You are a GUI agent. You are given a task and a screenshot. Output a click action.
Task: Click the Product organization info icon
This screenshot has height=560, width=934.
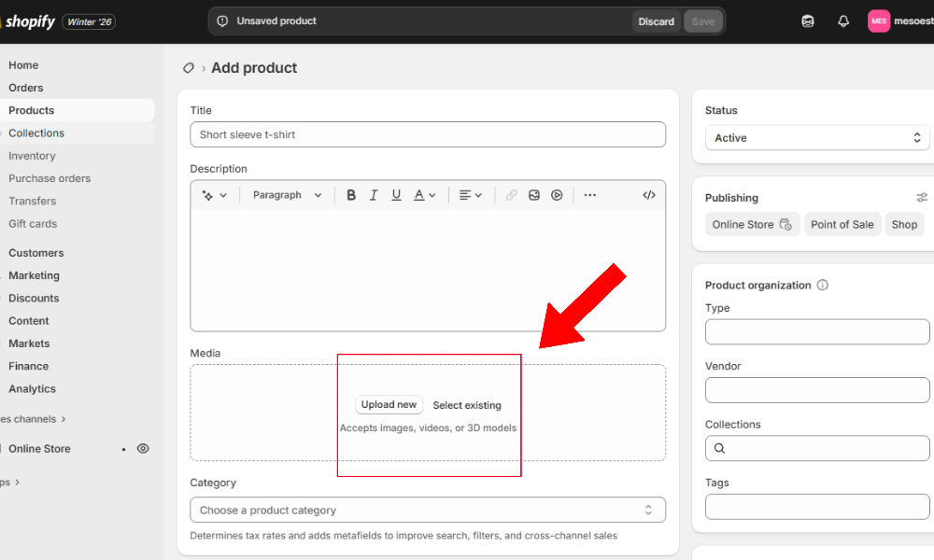[x=822, y=286]
